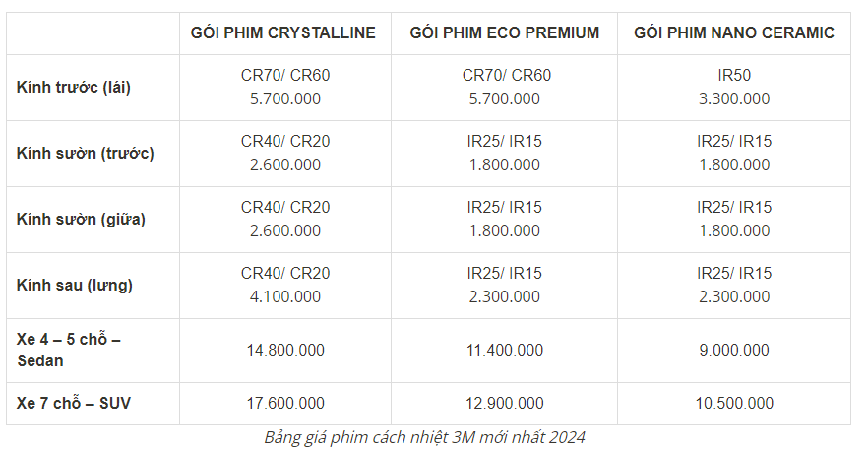Select the 9.000.000 price cell
The width and height of the screenshot is (868, 454).
[734, 350]
